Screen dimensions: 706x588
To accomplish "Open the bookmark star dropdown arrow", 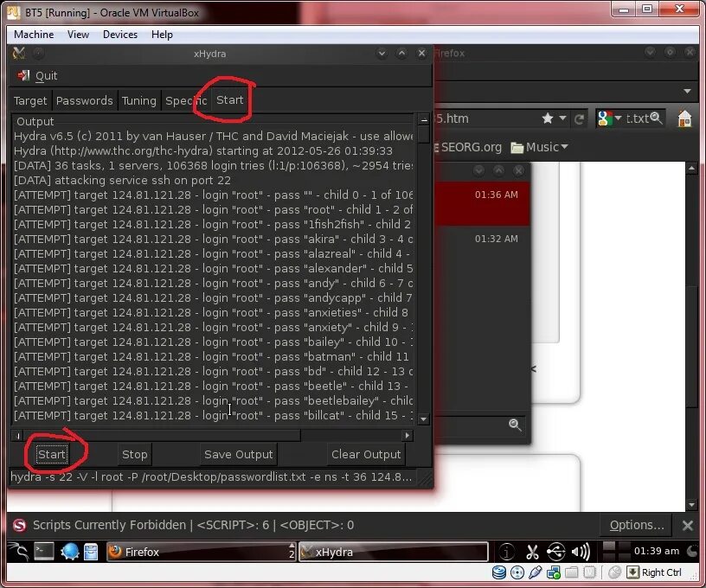I will (x=562, y=118).
